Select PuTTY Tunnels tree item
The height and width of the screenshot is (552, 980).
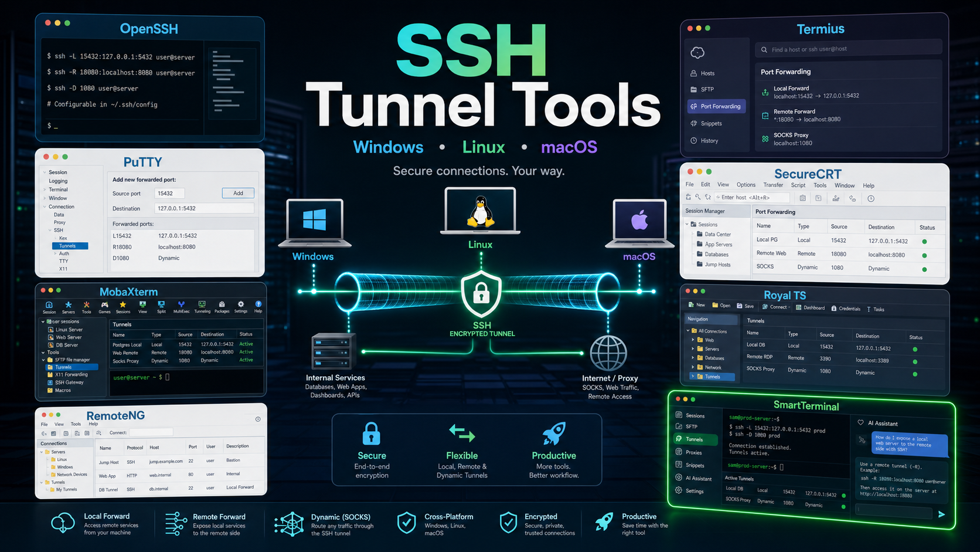(70, 246)
